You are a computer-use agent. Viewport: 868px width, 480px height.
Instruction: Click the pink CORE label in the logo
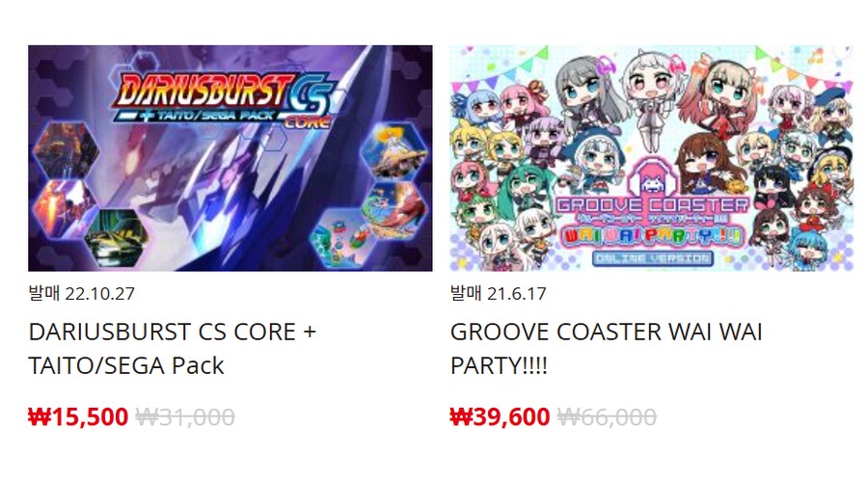coord(308,122)
